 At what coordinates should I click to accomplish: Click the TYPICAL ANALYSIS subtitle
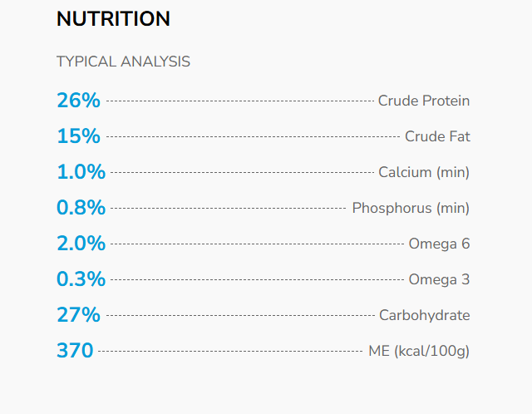[x=123, y=62]
